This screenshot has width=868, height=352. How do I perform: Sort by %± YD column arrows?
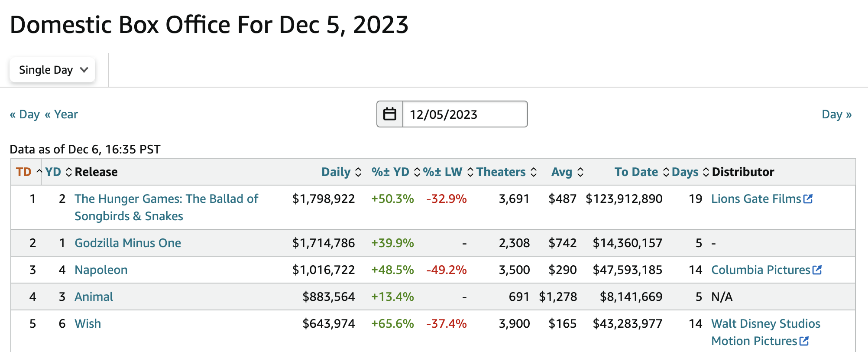click(417, 172)
